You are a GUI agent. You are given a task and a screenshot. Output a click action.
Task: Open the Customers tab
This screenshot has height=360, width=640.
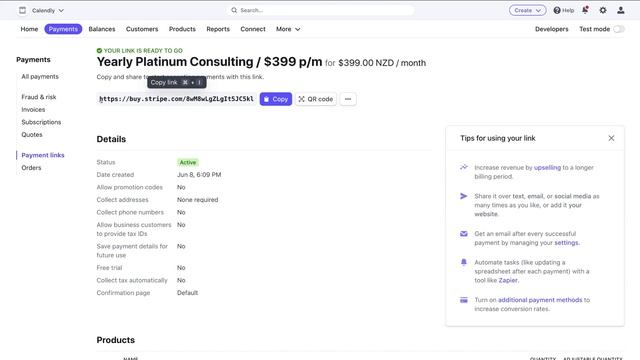[x=142, y=29]
